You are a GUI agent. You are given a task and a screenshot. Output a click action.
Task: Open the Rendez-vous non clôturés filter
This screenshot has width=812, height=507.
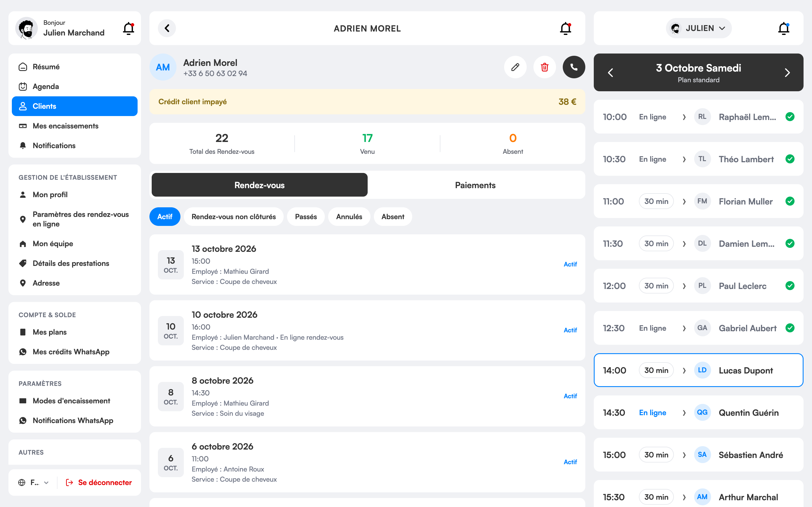(x=233, y=217)
